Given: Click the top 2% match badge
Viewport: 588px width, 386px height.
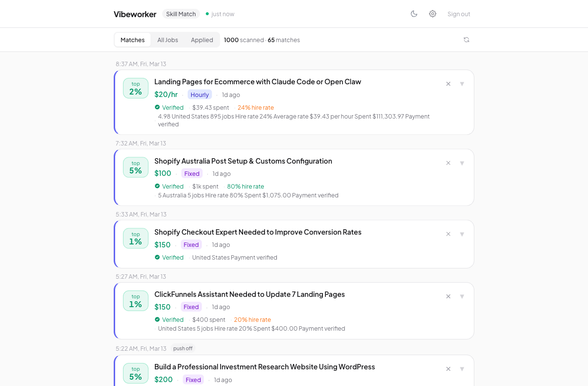Looking at the screenshot, I should tap(136, 88).
